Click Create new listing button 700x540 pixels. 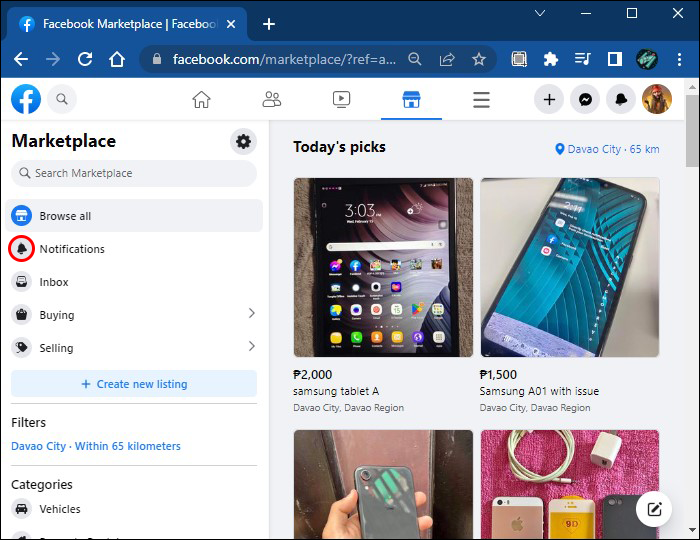click(134, 384)
